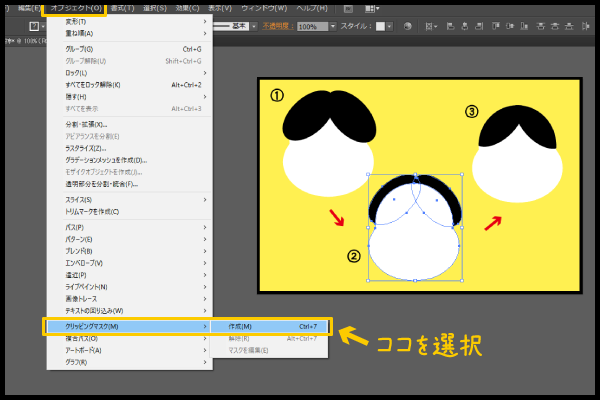The height and width of the screenshot is (400, 600).
Task: Select ラスタライズ from the object menu
Action: [86, 148]
